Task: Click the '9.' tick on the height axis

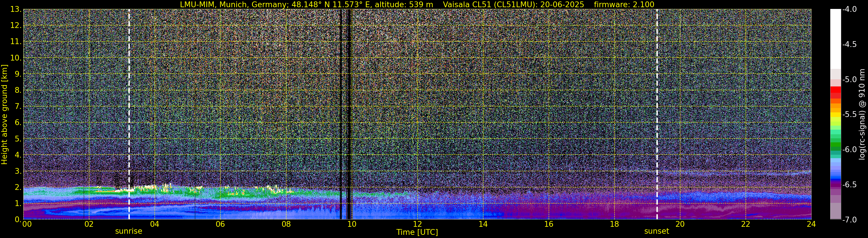Action: pyautogui.click(x=18, y=74)
